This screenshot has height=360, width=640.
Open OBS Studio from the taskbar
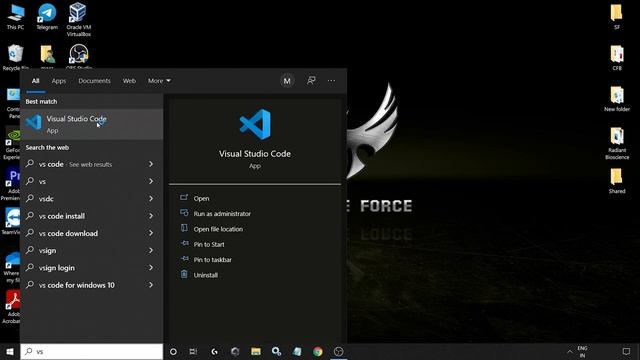pos(338,351)
